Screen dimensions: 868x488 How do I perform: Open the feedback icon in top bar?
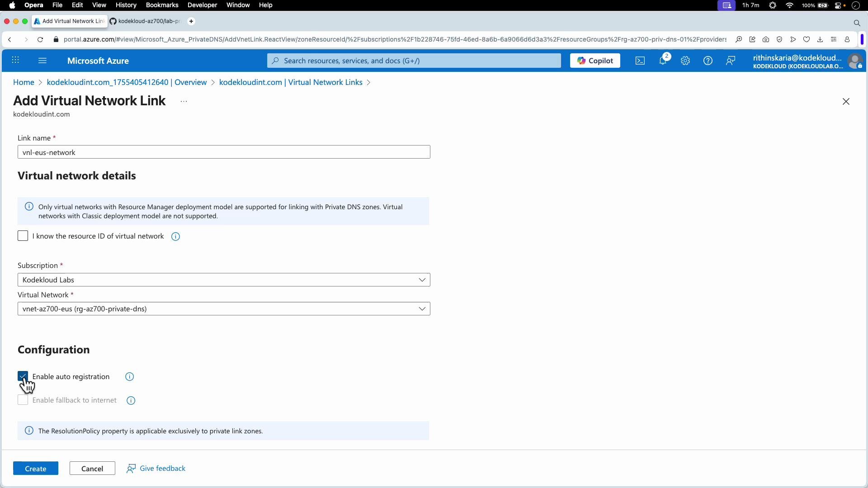[731, 61]
